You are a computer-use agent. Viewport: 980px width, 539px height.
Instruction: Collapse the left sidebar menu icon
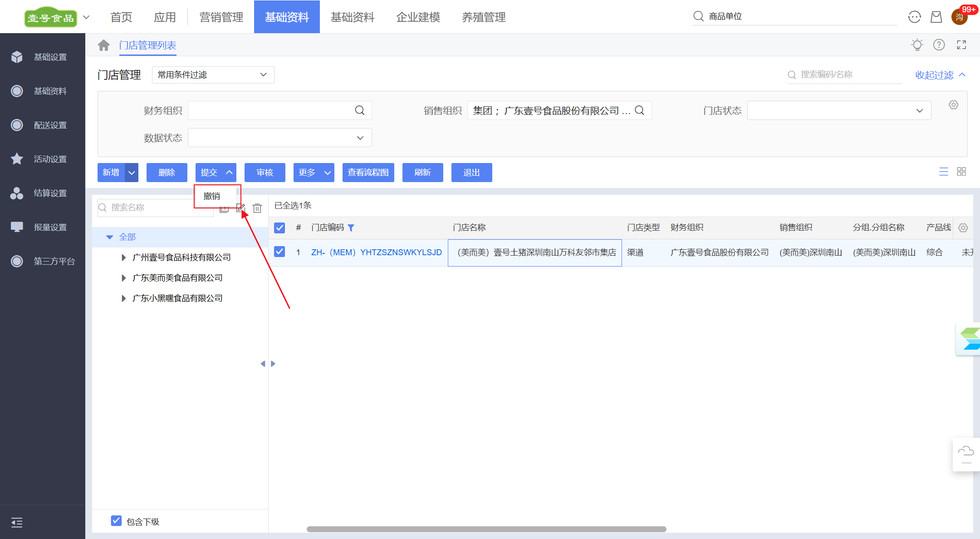point(17,522)
